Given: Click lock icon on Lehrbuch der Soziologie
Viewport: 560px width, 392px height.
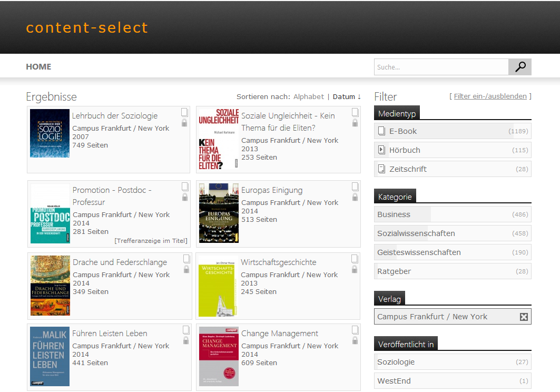Looking at the screenshot, I should click(x=184, y=123).
